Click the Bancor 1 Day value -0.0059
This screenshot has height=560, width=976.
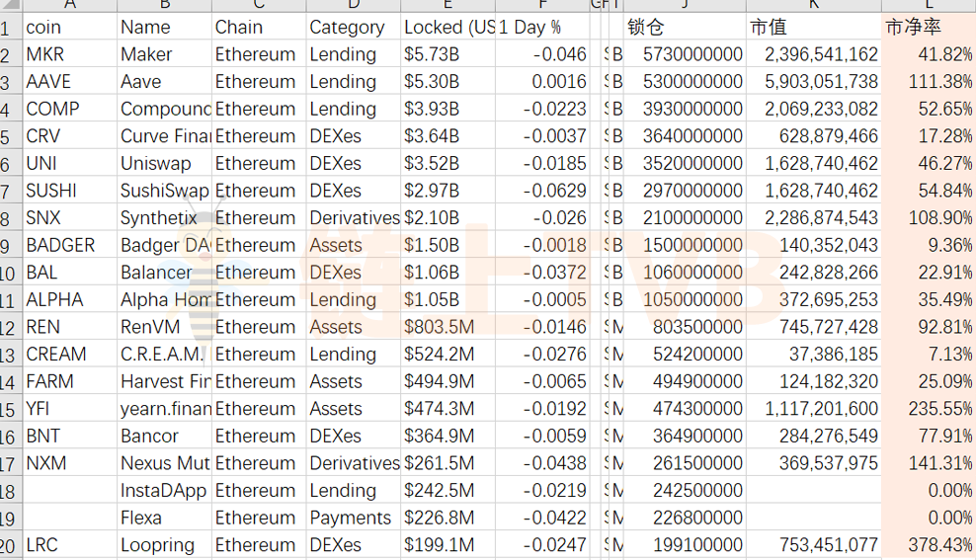coord(542,437)
